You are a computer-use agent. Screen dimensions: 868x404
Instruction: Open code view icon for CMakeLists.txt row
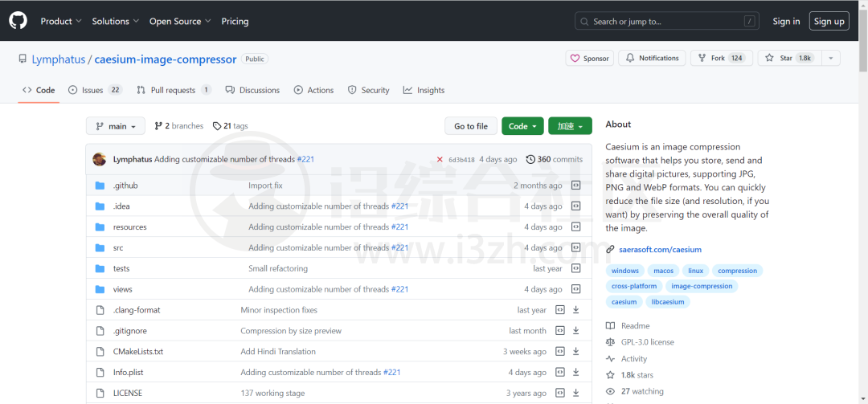point(560,352)
